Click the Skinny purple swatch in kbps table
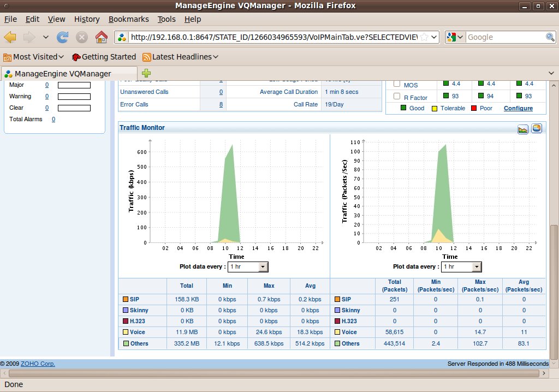 click(126, 310)
